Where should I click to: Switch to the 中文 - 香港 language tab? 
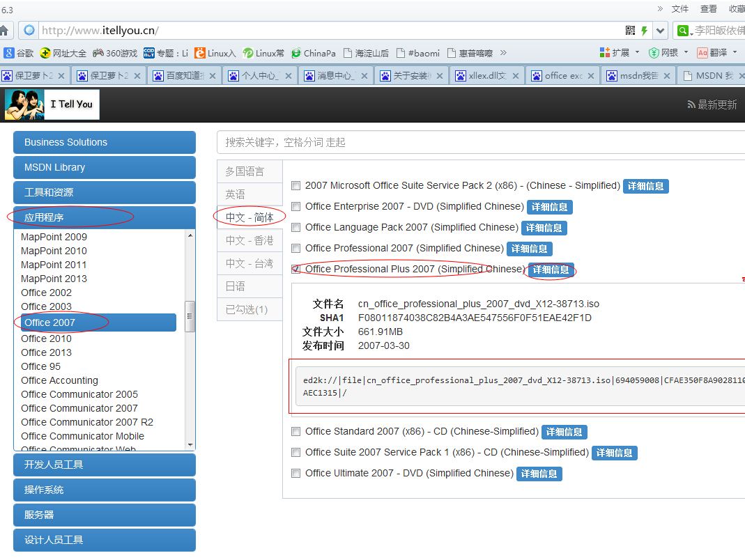tap(250, 240)
